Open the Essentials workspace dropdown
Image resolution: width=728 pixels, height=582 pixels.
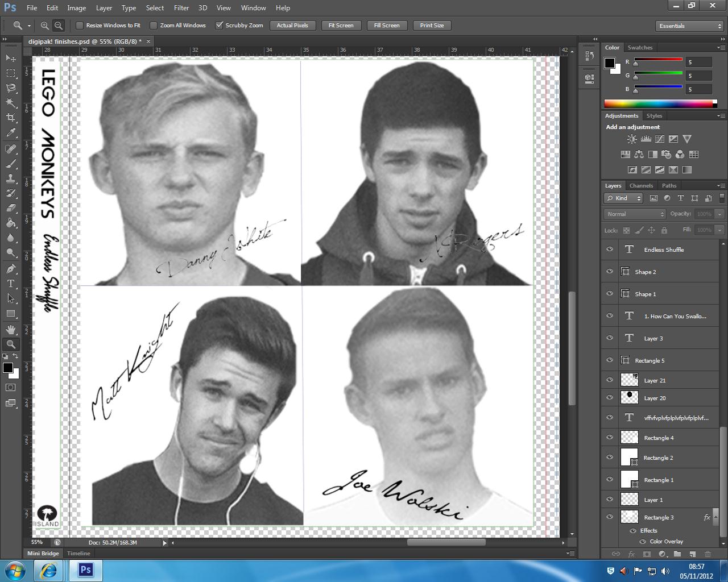coord(689,26)
